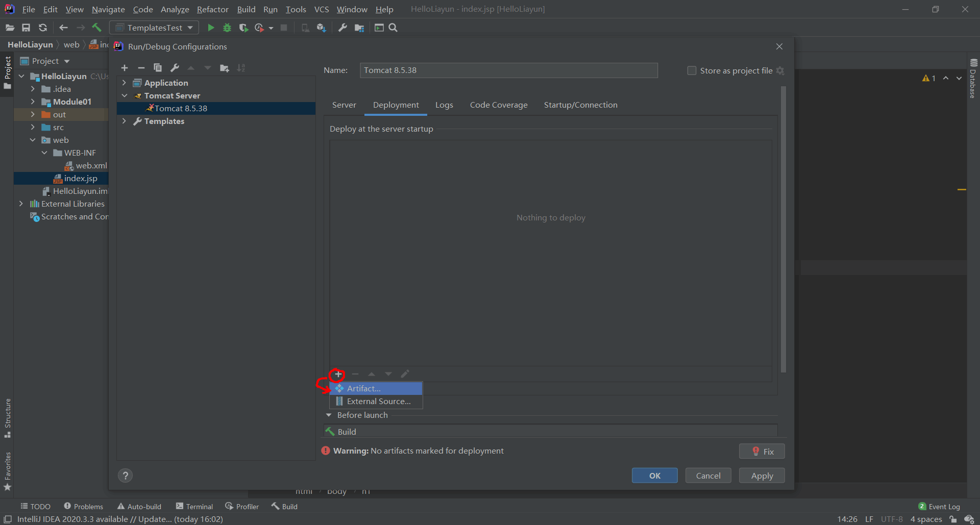Click the plus icon under deployment list
The width and height of the screenshot is (980, 525).
coord(338,374)
